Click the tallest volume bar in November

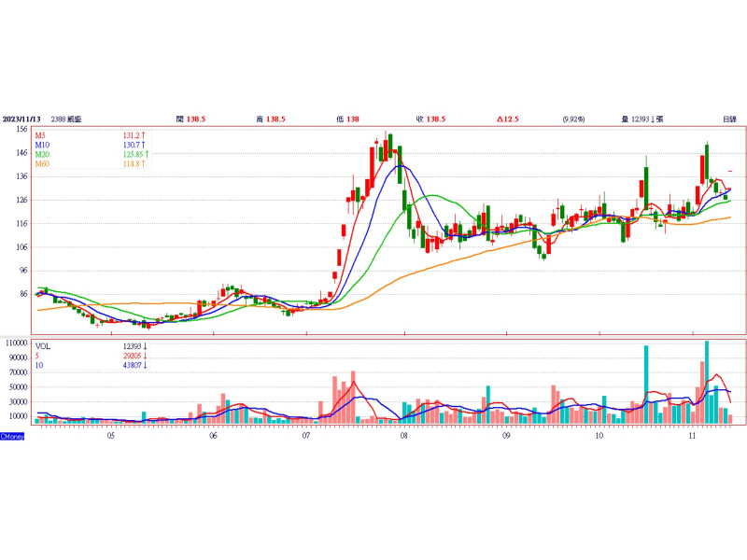click(707, 383)
